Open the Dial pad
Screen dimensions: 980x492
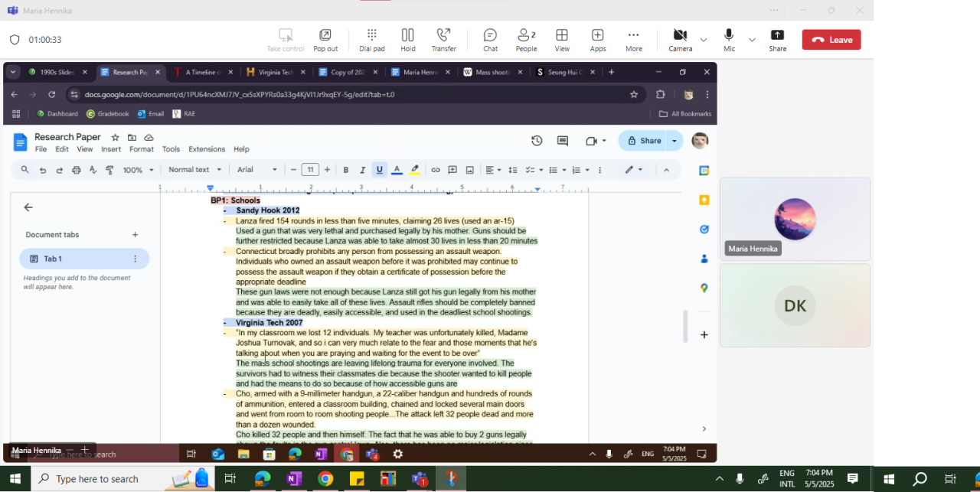pos(372,39)
